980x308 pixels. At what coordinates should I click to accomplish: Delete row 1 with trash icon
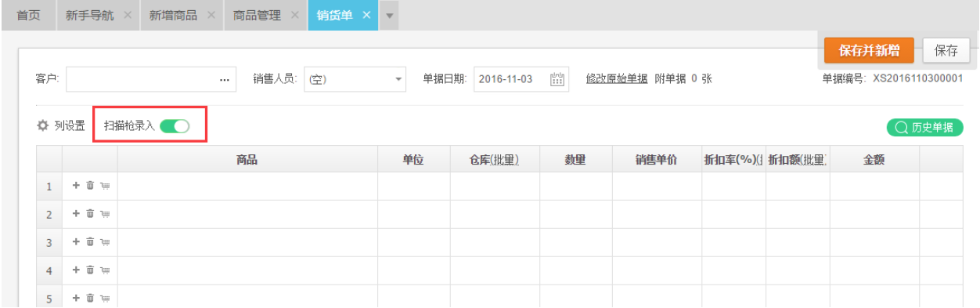[90, 186]
